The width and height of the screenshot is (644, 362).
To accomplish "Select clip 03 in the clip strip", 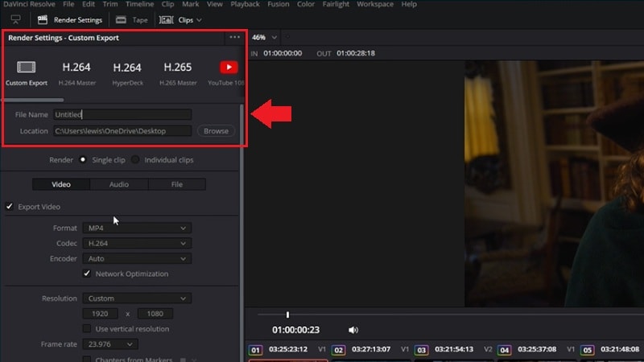I will point(421,350).
